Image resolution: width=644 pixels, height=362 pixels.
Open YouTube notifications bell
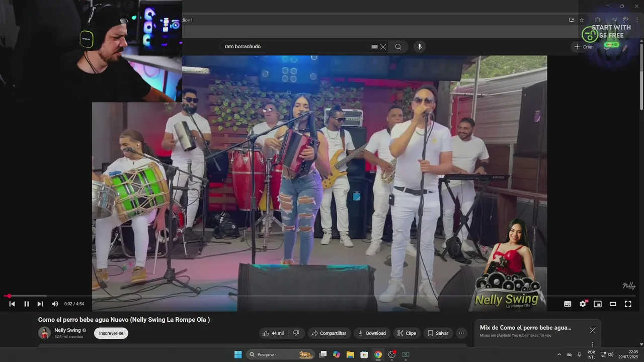point(607,47)
